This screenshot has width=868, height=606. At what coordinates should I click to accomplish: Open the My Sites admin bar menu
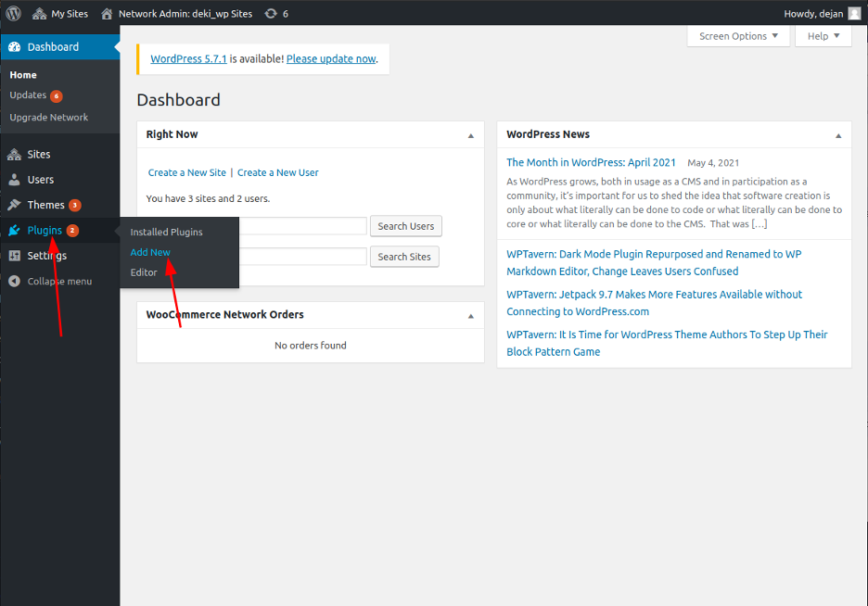[60, 14]
